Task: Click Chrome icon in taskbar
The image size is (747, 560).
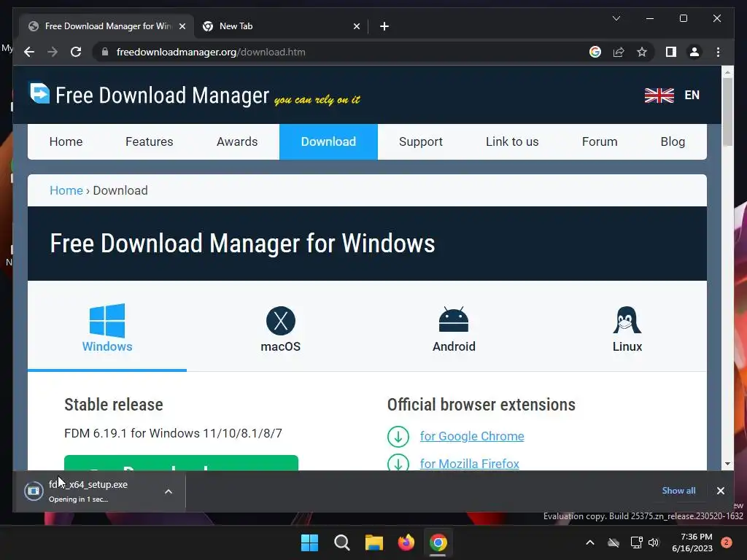Action: tap(438, 542)
